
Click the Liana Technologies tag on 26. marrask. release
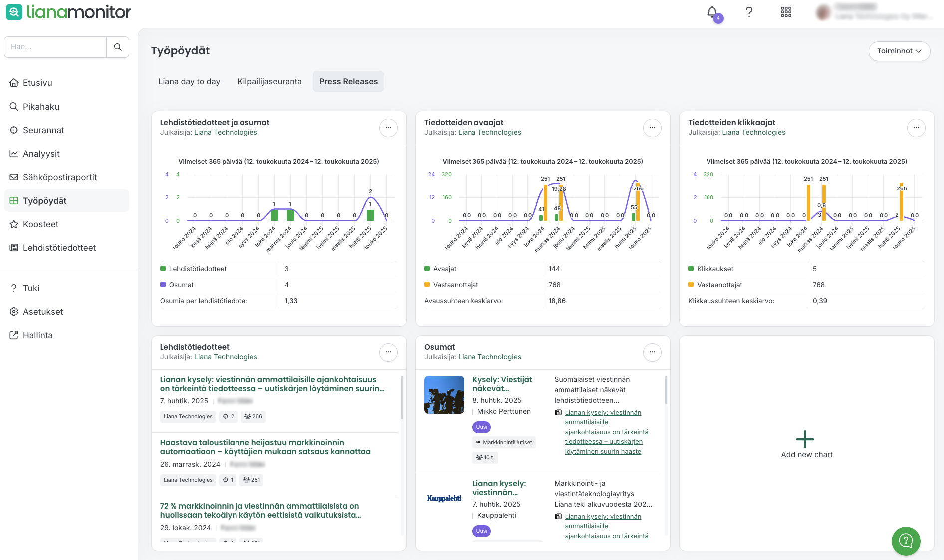(188, 480)
